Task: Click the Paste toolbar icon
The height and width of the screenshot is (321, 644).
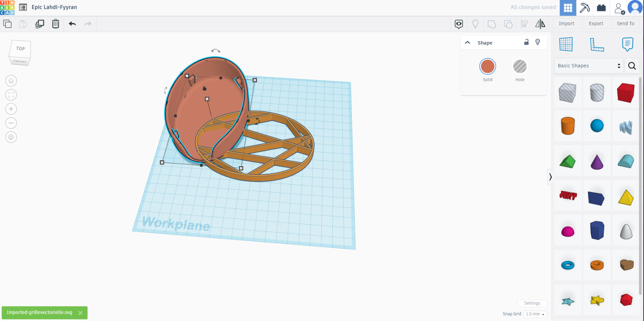Action: coord(23,24)
